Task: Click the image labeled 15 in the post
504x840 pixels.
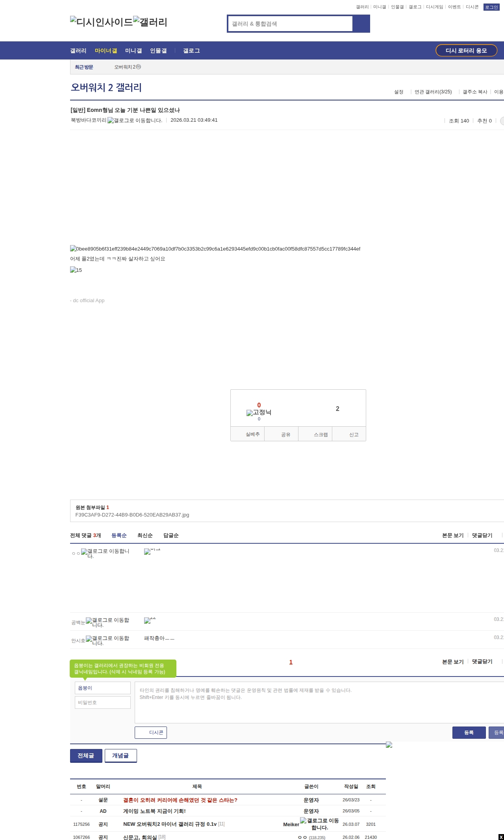Action: pyautogui.click(x=76, y=270)
